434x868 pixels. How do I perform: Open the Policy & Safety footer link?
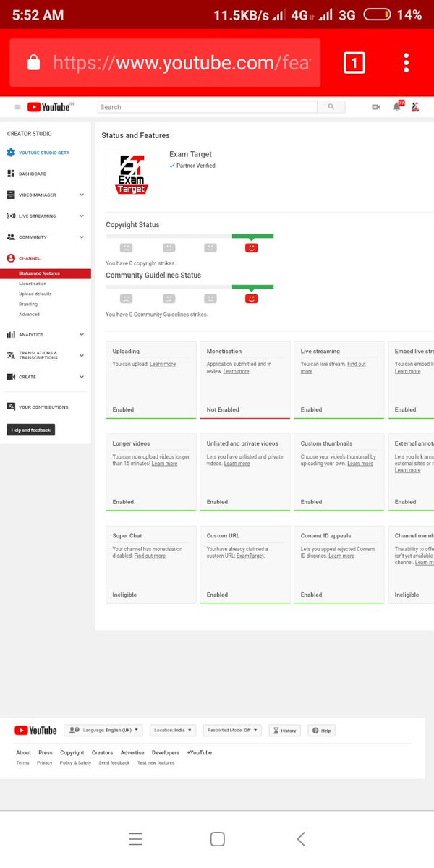(75, 762)
